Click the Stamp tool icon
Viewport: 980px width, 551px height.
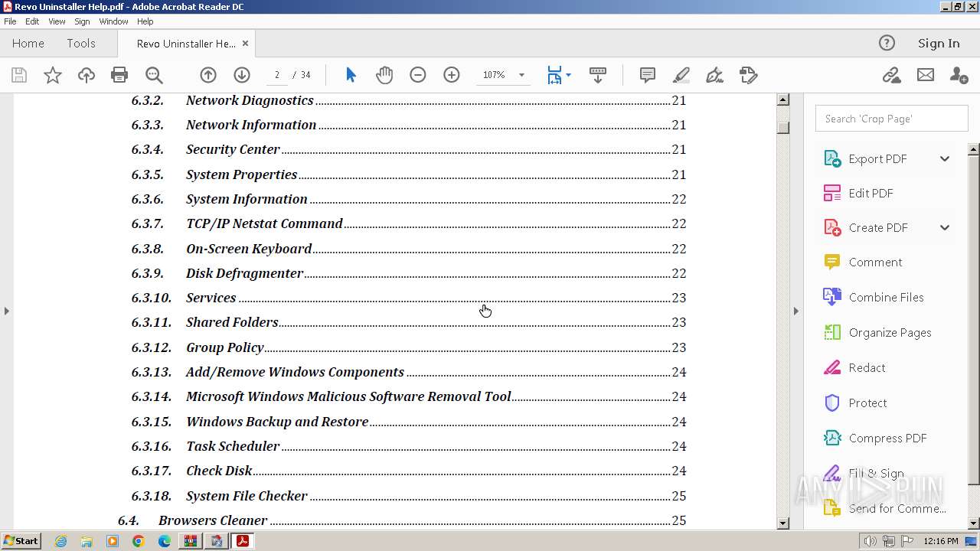(x=749, y=75)
